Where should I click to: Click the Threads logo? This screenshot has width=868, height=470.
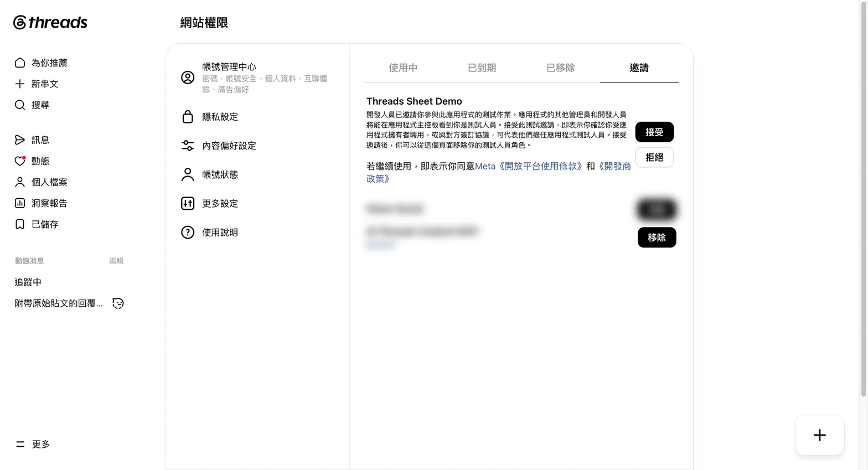(50, 22)
